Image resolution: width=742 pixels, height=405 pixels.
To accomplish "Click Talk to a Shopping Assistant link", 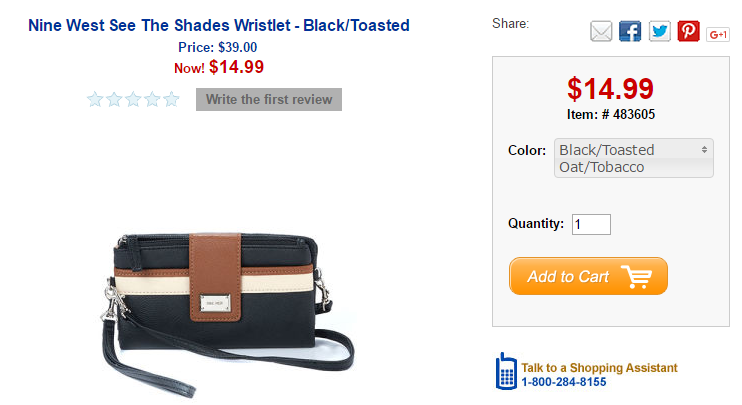I will (599, 368).
